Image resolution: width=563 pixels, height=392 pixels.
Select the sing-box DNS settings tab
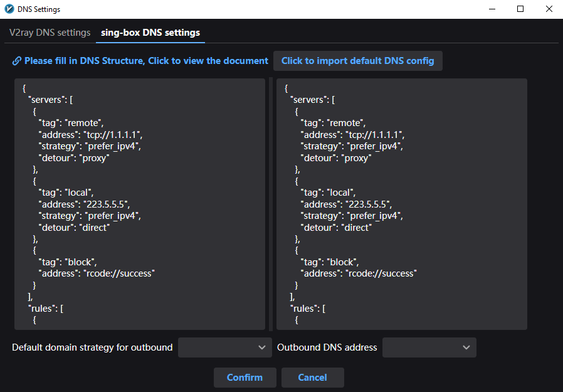(150, 33)
